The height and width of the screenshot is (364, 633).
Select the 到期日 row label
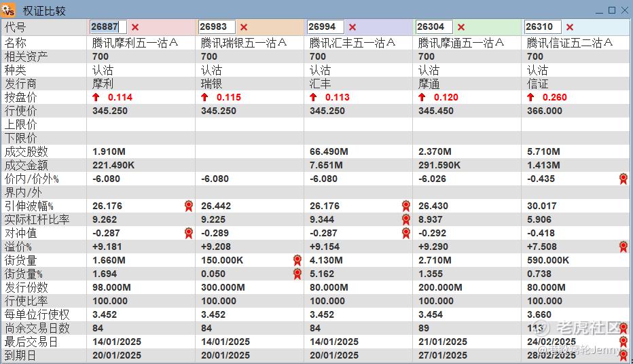click(x=20, y=356)
